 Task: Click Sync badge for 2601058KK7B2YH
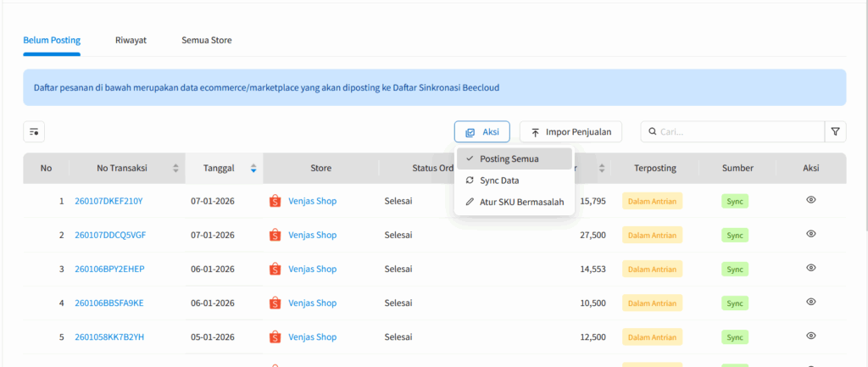(735, 336)
